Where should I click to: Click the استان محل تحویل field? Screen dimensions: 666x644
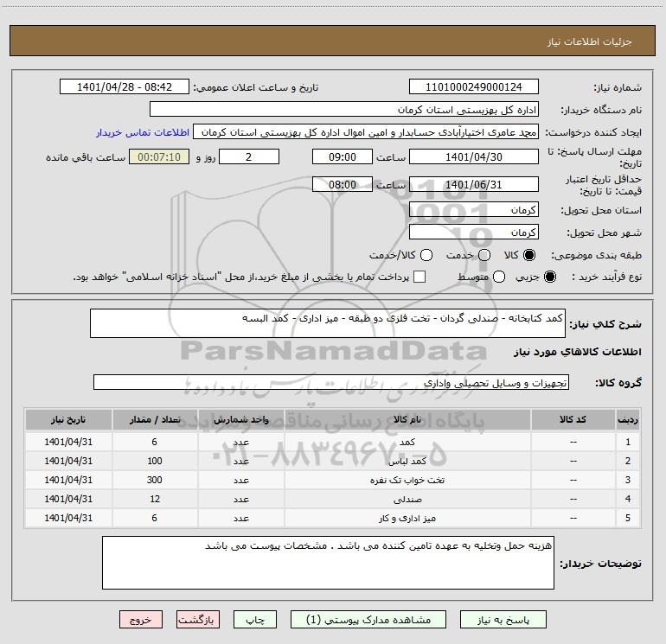coord(474,209)
